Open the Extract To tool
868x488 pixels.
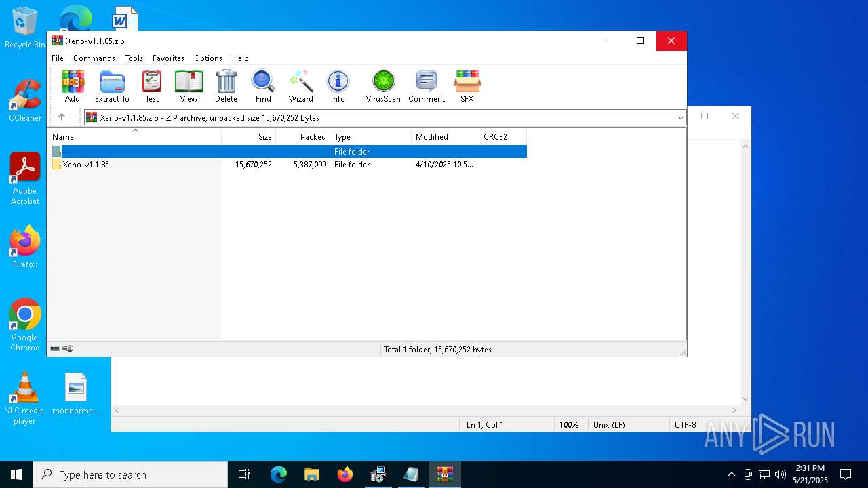point(112,86)
